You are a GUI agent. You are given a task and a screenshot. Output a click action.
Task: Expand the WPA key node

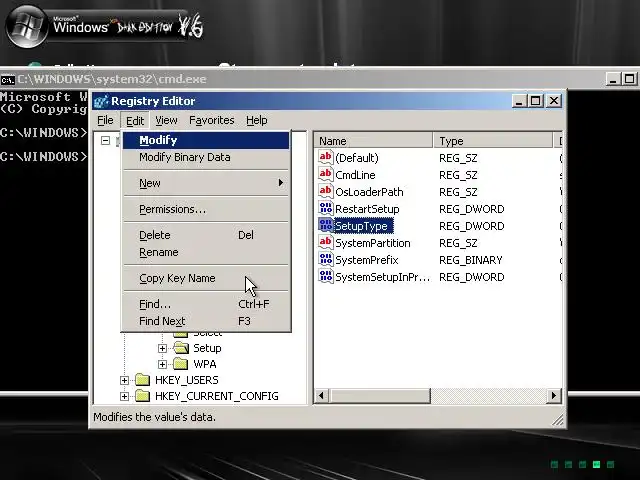[162, 364]
